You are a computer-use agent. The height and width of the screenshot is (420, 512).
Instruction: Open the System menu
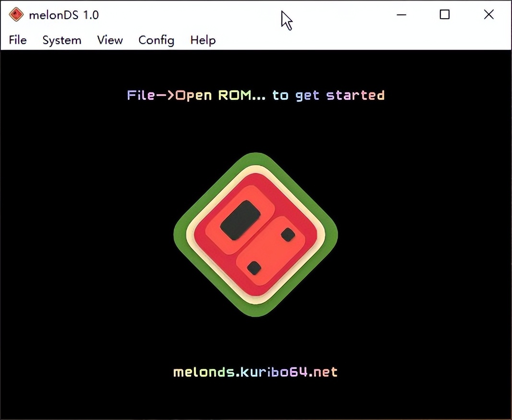pyautogui.click(x=61, y=40)
